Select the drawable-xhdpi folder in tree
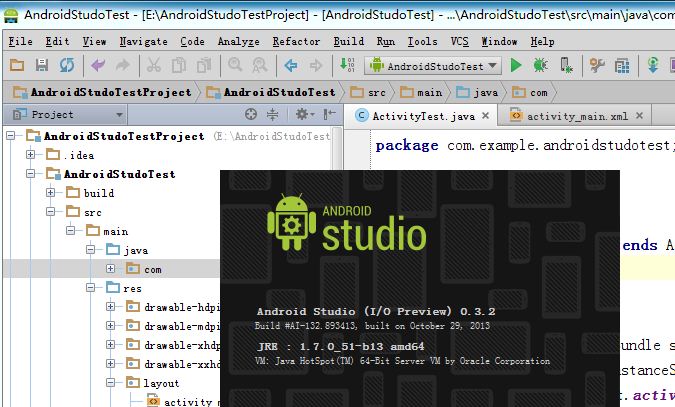This screenshot has width=675, height=407. (x=182, y=345)
